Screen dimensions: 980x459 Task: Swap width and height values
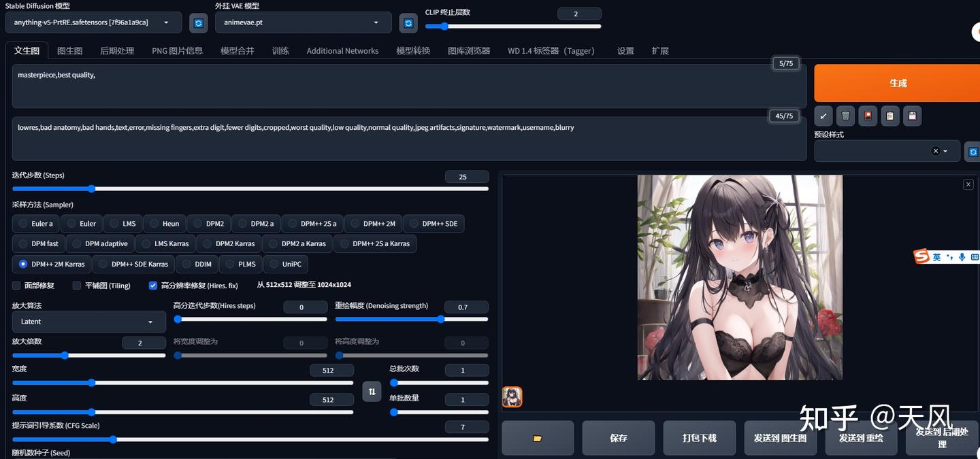[x=372, y=392]
